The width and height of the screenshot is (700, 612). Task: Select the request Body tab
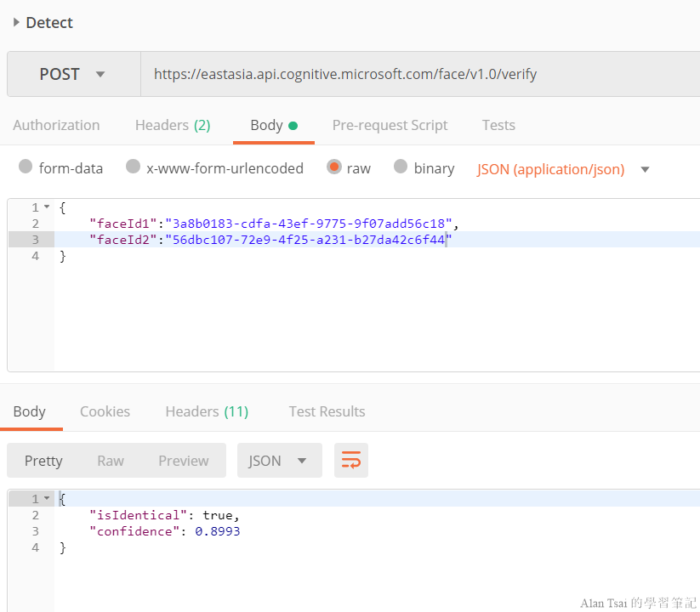click(274, 125)
